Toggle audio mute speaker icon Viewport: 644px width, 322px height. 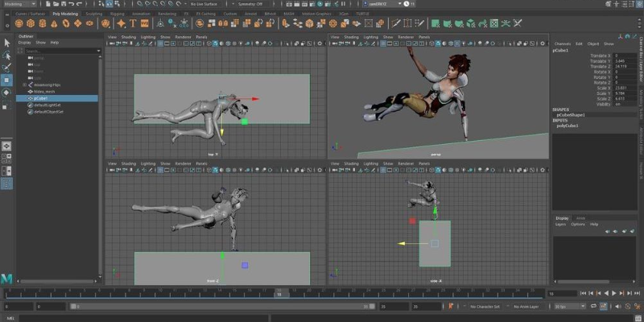coord(617,307)
